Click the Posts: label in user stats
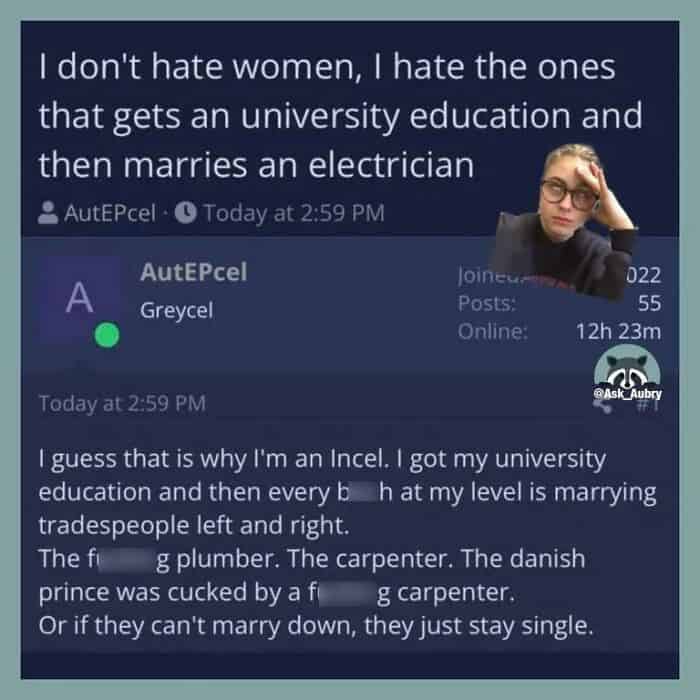 (x=487, y=304)
